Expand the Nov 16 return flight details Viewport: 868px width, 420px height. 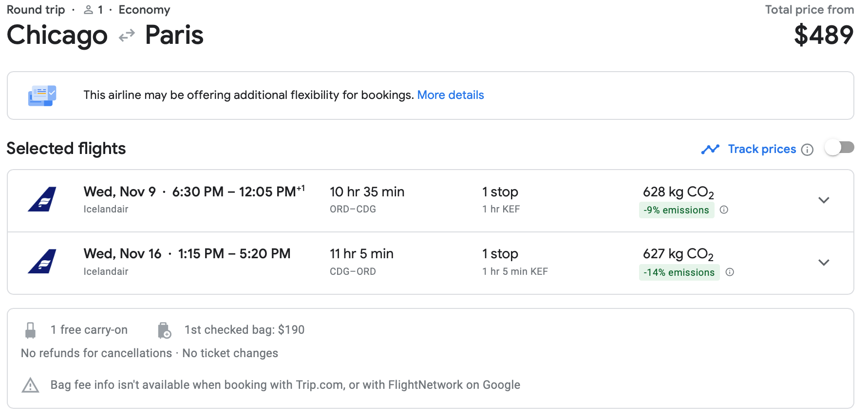pos(824,263)
